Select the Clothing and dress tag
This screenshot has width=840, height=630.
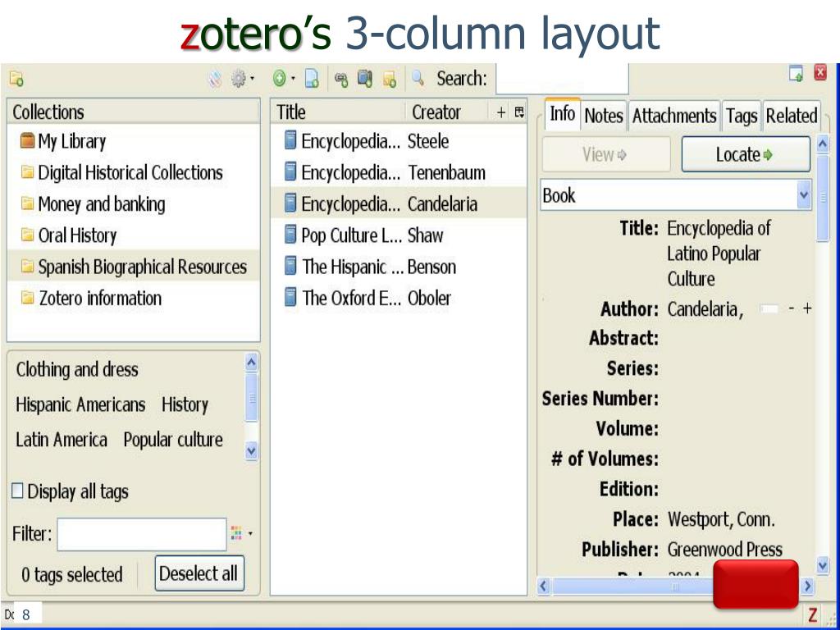click(x=77, y=369)
